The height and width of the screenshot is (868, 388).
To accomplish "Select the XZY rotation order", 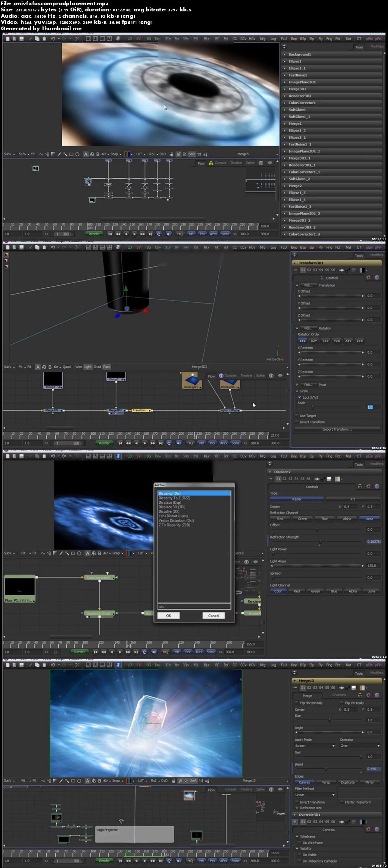I will click(x=314, y=341).
